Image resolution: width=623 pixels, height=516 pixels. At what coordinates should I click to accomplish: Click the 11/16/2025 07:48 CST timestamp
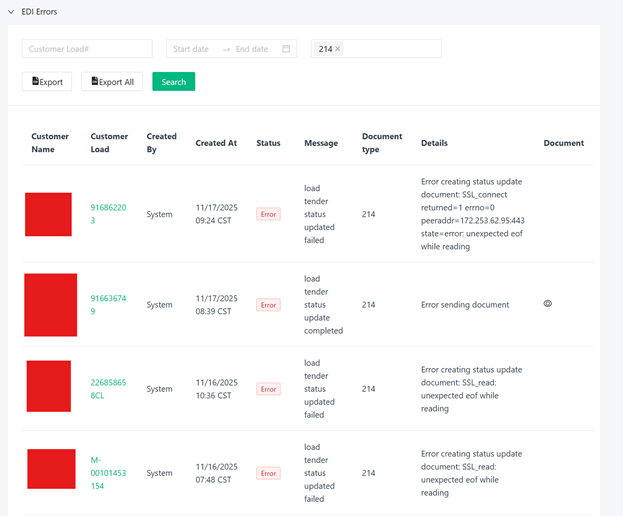pos(217,473)
